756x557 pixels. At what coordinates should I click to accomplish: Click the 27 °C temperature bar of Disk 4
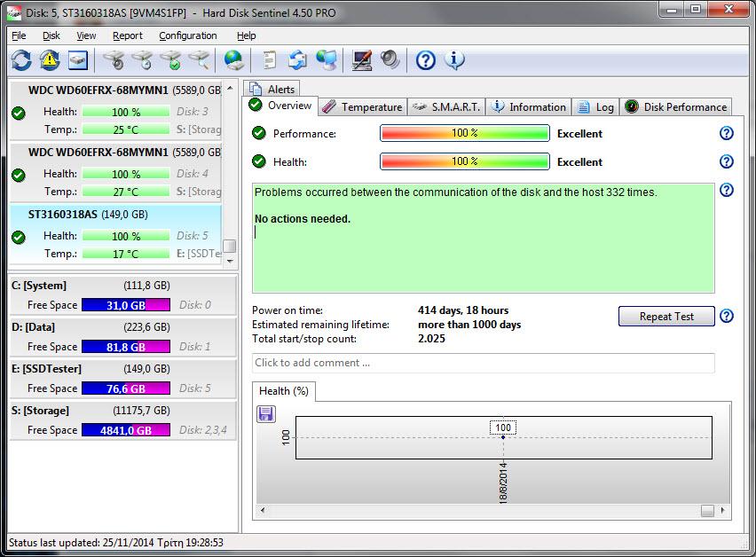coord(126,192)
